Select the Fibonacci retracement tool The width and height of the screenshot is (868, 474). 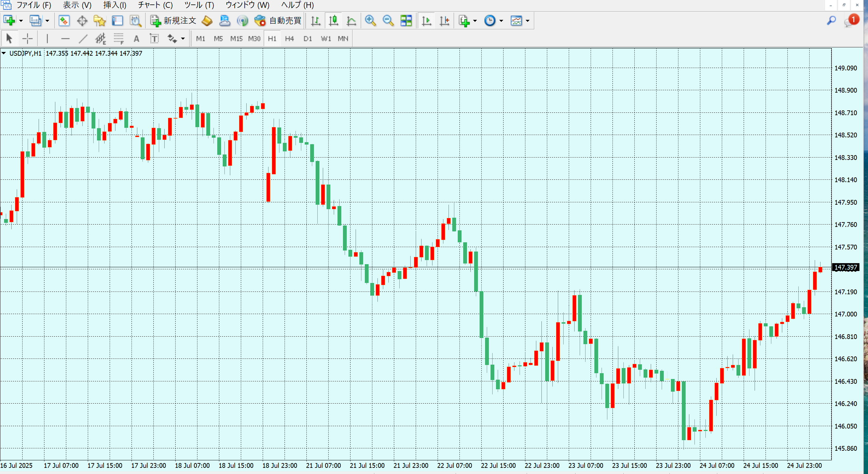[119, 39]
